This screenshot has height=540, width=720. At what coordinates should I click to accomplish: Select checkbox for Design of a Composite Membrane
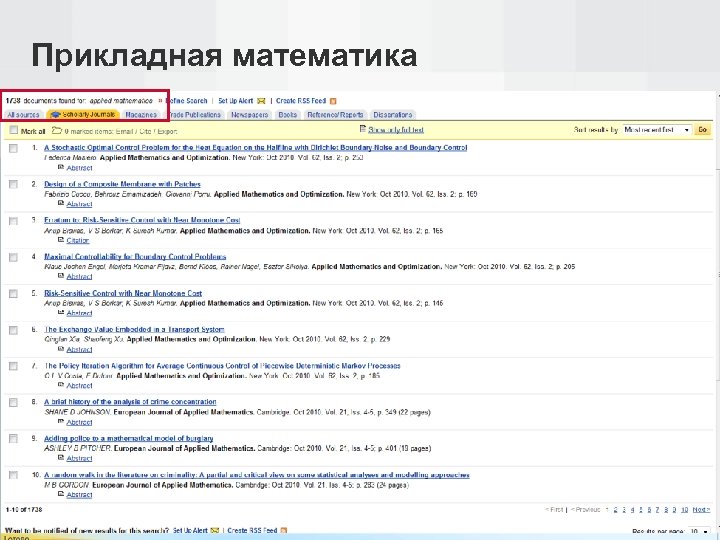click(x=13, y=185)
